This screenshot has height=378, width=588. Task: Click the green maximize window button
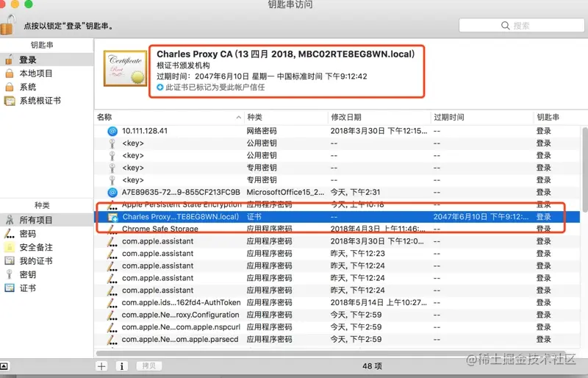tap(28, 4)
